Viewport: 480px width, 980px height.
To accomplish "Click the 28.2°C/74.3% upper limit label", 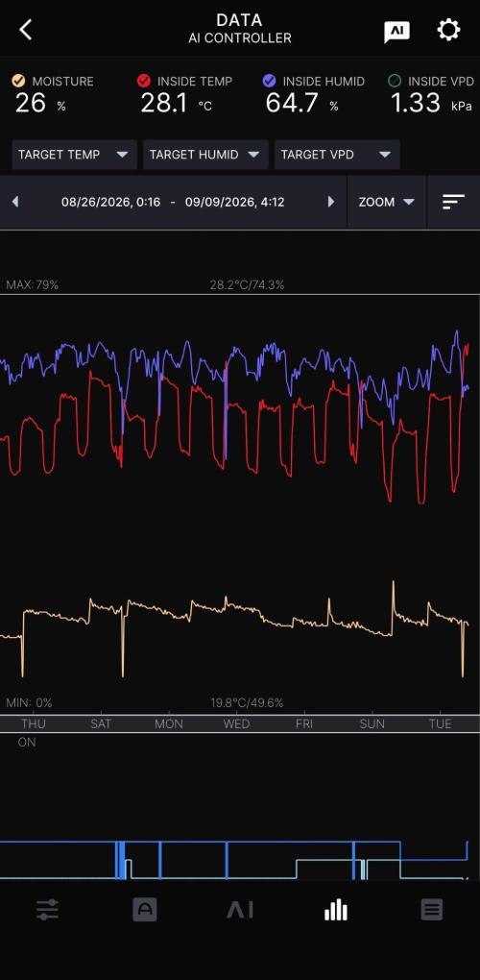I will click(247, 285).
